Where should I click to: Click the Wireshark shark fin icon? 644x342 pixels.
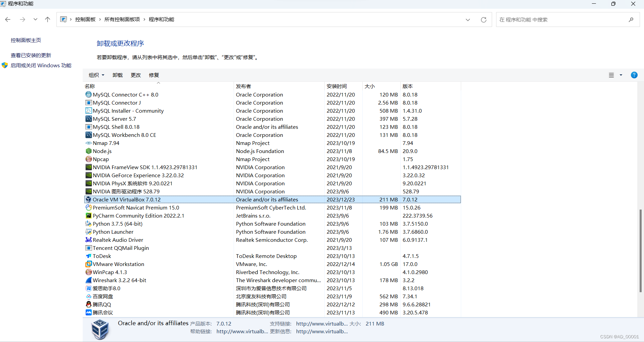[x=88, y=280]
